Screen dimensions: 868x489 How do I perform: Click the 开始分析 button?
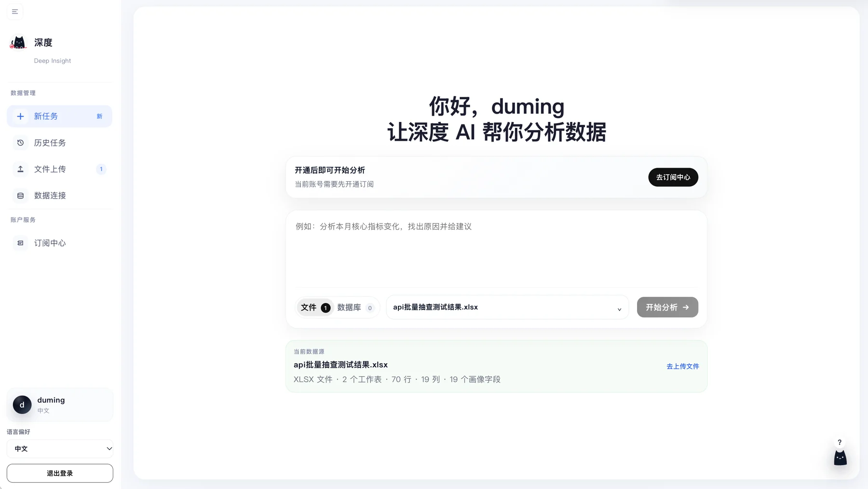tap(667, 307)
